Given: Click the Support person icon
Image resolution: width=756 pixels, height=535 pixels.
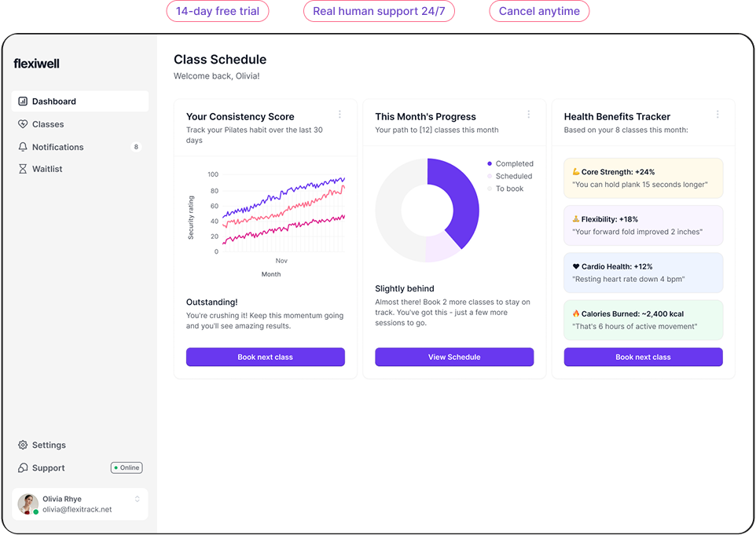Looking at the screenshot, I should point(22,467).
